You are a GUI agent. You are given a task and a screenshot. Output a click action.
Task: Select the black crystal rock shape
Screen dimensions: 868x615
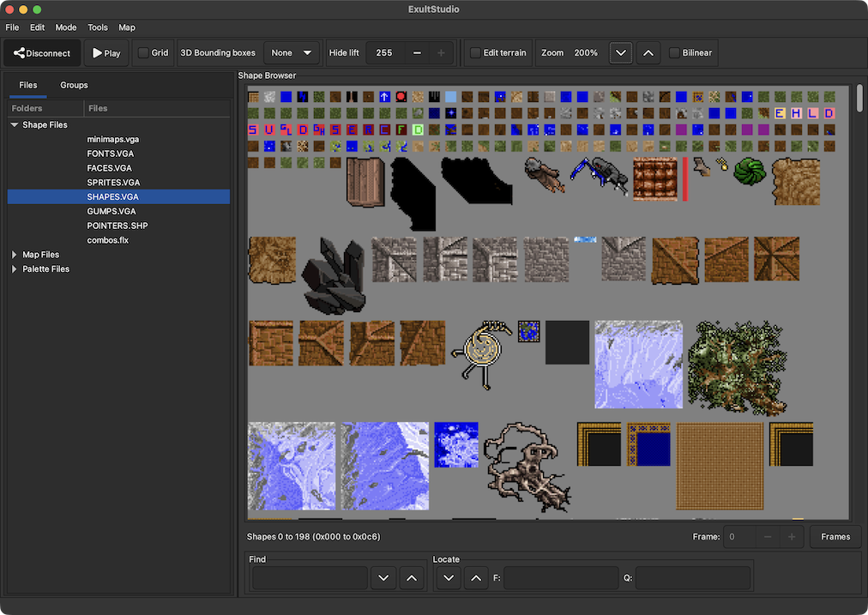click(334, 275)
